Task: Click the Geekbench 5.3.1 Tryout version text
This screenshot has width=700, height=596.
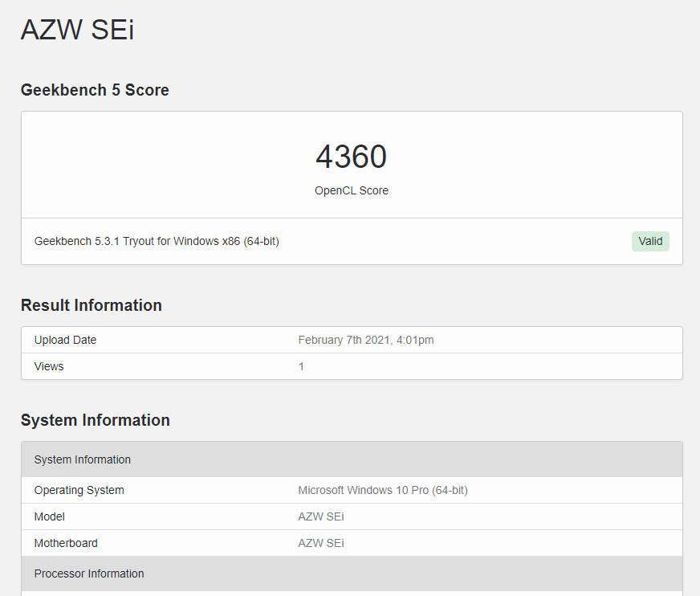Action: (x=157, y=241)
